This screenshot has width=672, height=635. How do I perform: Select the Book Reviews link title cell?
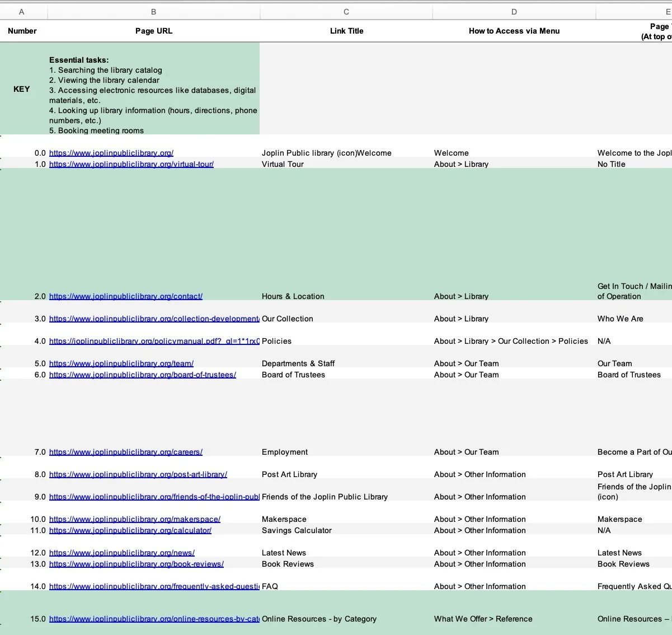(346, 563)
